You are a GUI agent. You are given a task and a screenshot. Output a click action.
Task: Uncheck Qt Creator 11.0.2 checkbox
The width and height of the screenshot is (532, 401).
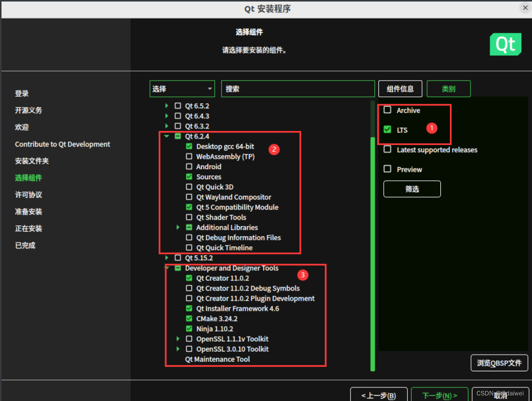(x=189, y=278)
